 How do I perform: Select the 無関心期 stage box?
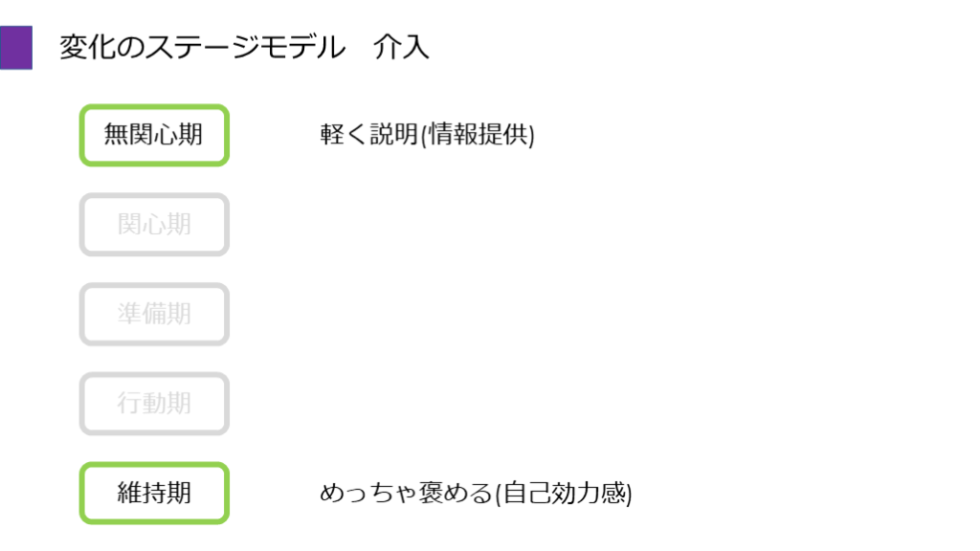(x=154, y=135)
